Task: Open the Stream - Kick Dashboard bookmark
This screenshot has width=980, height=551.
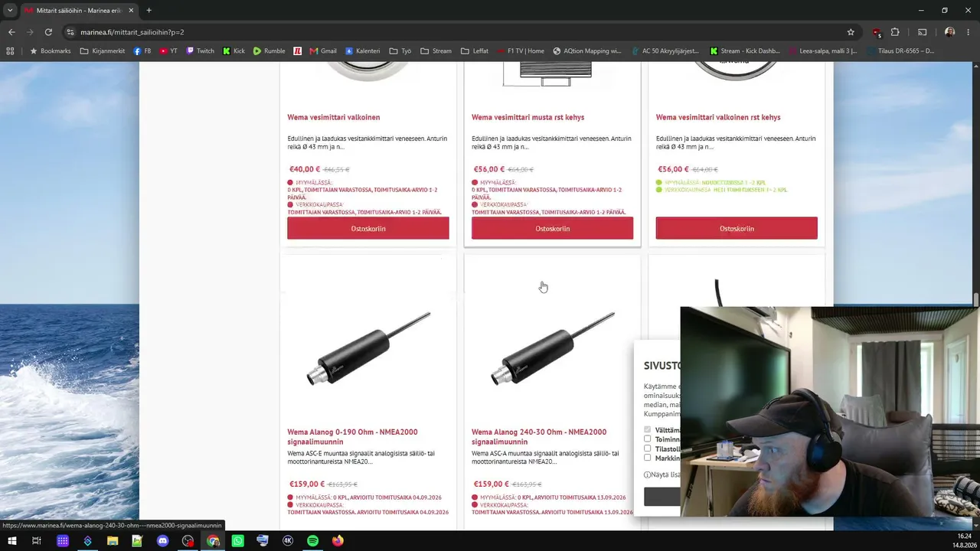Action: 745,51
